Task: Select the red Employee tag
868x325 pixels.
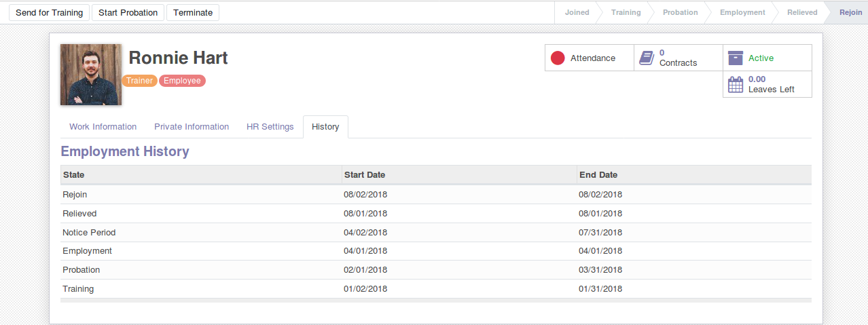Action: [182, 81]
